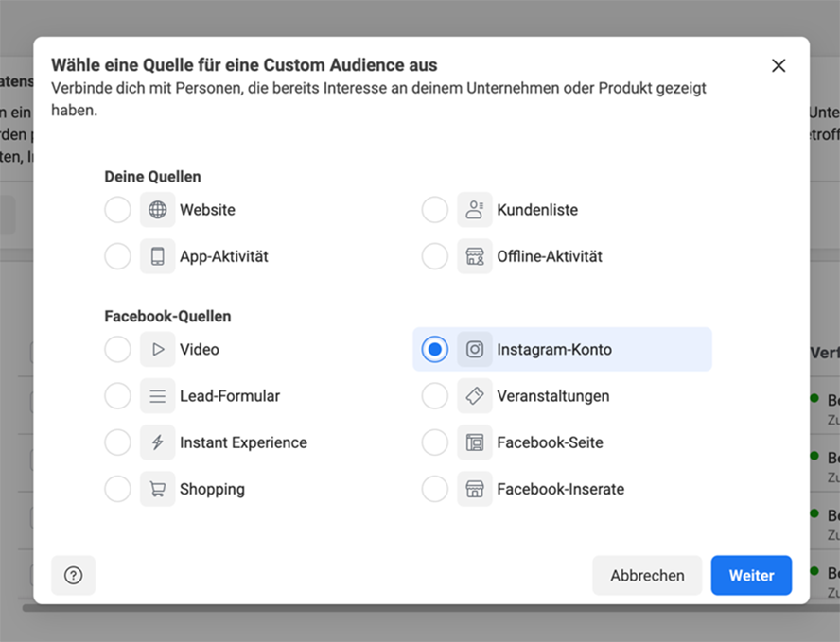Click the phone icon for App-Aktivität
The image size is (840, 642).
157,256
